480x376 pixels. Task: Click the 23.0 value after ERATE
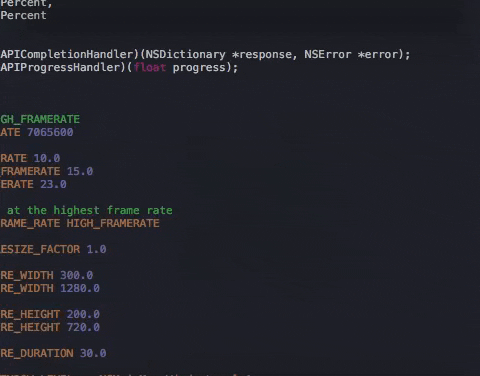(53, 184)
